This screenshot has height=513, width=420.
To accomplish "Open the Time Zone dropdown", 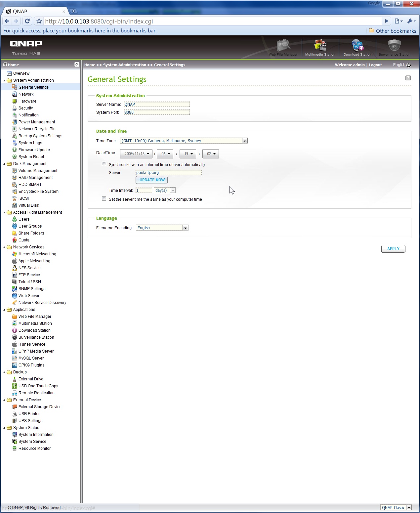I will (x=245, y=141).
